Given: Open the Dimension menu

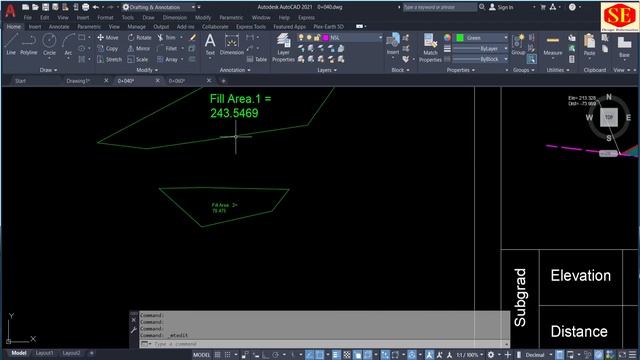Looking at the screenshot, I should 175,18.
